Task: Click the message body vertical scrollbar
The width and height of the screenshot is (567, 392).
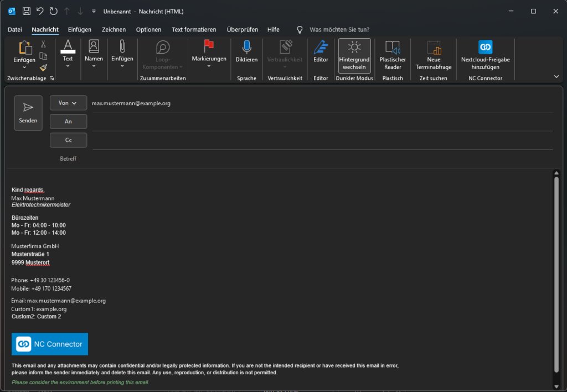Action: click(556, 274)
